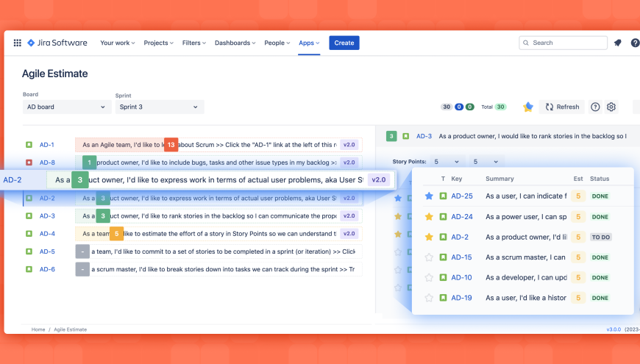
Task: Open the question mark help beside Refresh
Action: click(x=596, y=107)
